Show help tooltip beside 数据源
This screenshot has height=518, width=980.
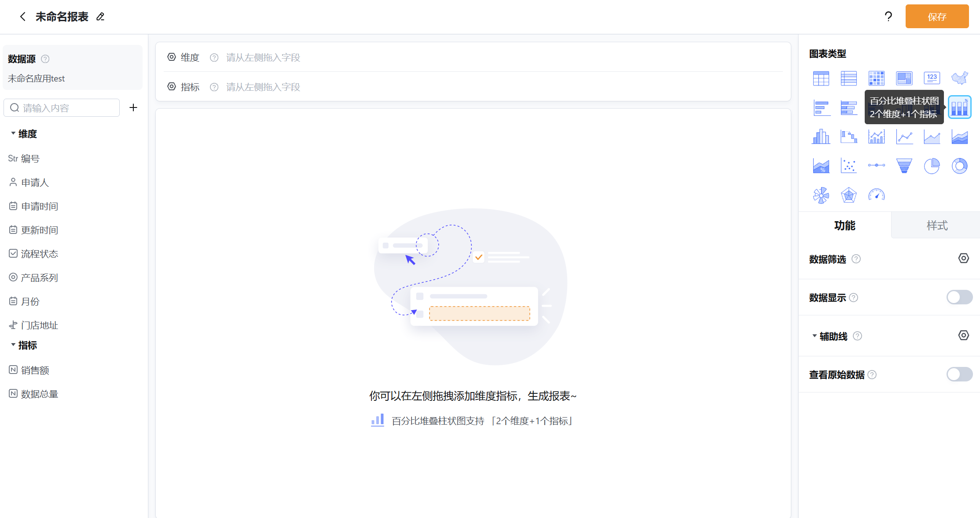click(45, 59)
